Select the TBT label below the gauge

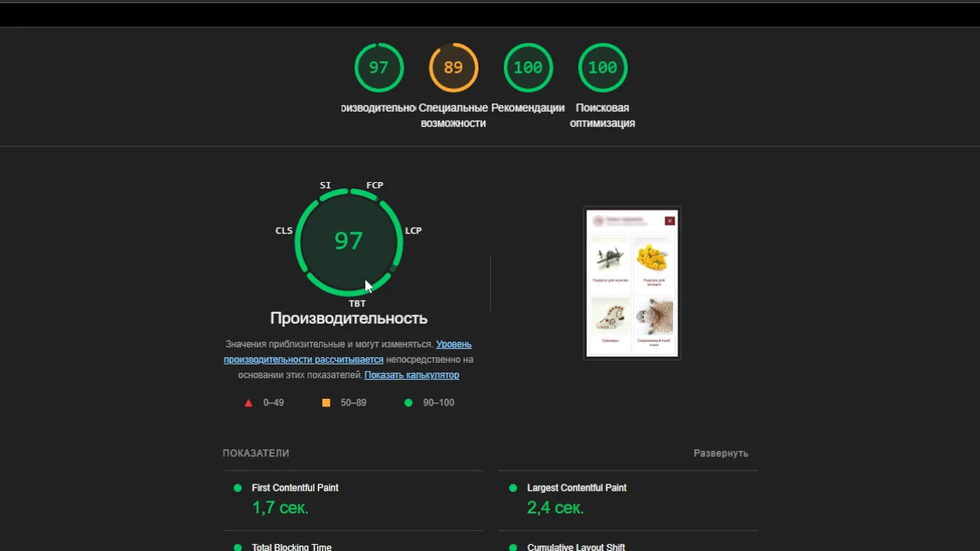(x=357, y=304)
